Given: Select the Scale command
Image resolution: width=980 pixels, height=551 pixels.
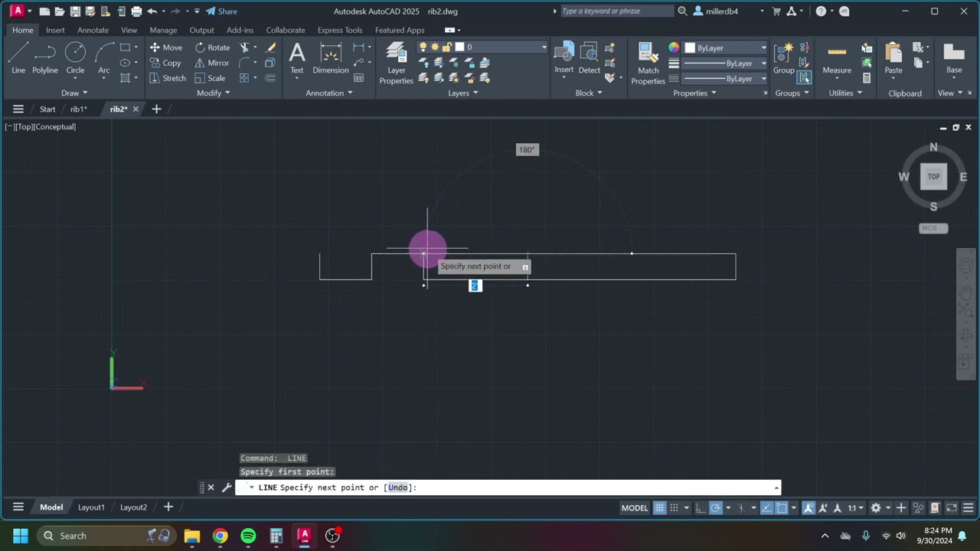Looking at the screenshot, I should pos(211,78).
